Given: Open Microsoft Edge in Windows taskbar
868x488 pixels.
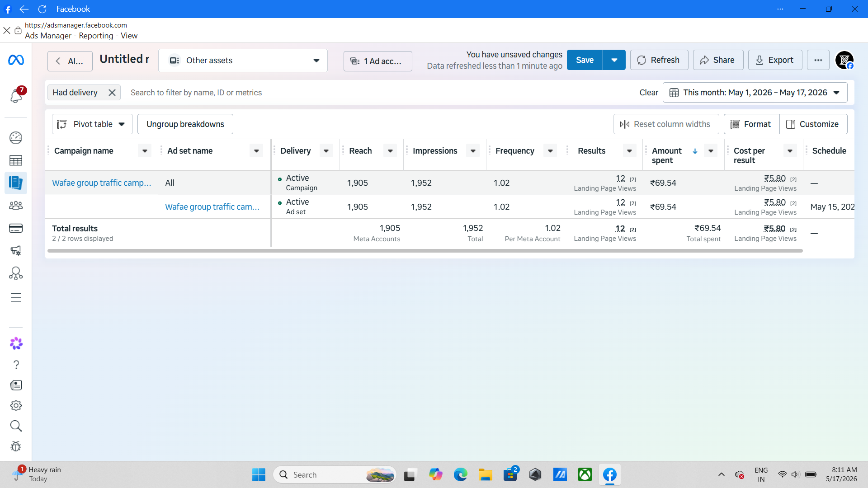Looking at the screenshot, I should click(x=460, y=475).
